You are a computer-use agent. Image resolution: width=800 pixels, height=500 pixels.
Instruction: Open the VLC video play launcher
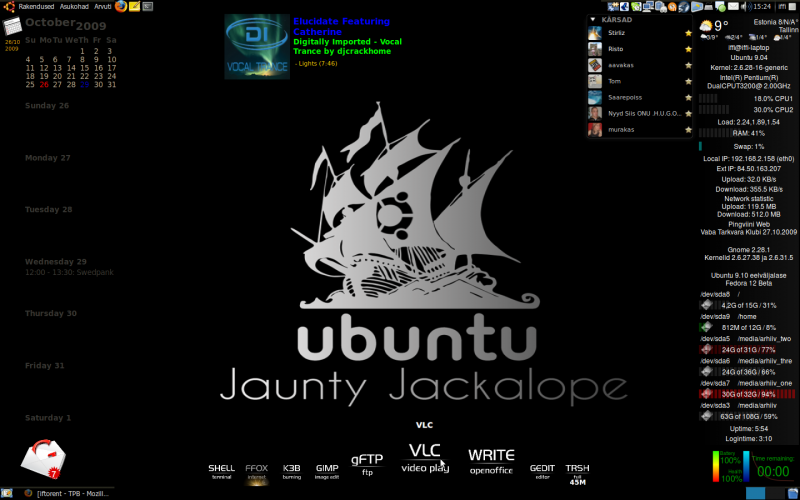(424, 458)
